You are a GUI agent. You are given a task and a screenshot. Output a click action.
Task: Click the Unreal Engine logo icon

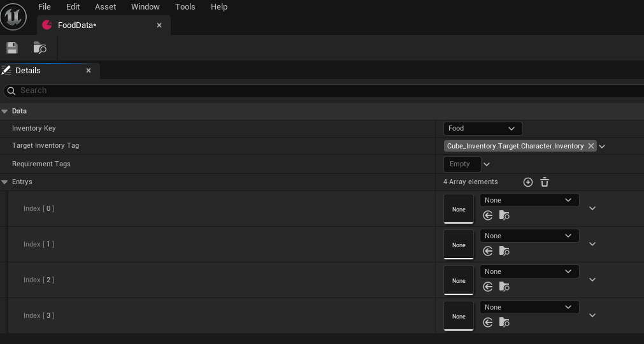tap(13, 17)
